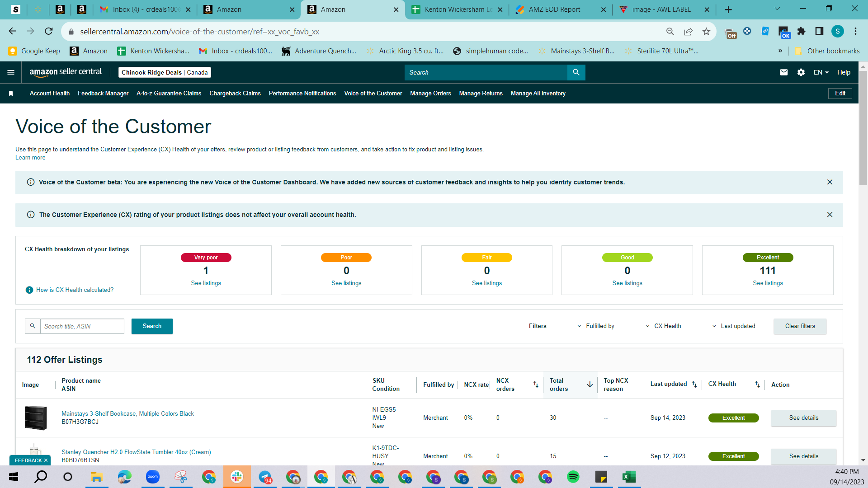The image size is (868, 488).
Task: Click the Search button for listings
Action: tap(152, 326)
